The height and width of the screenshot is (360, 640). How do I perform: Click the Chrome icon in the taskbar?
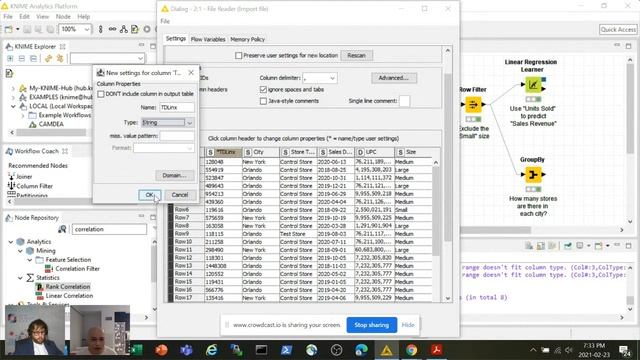(411, 350)
